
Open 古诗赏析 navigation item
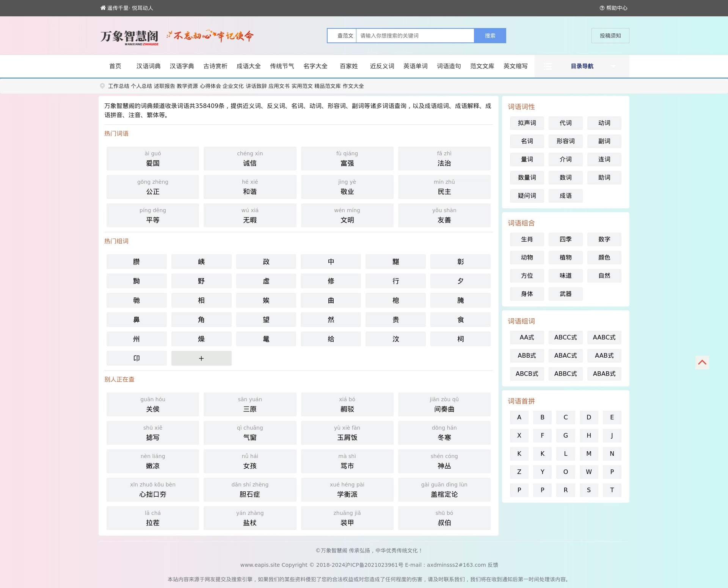pyautogui.click(x=215, y=66)
